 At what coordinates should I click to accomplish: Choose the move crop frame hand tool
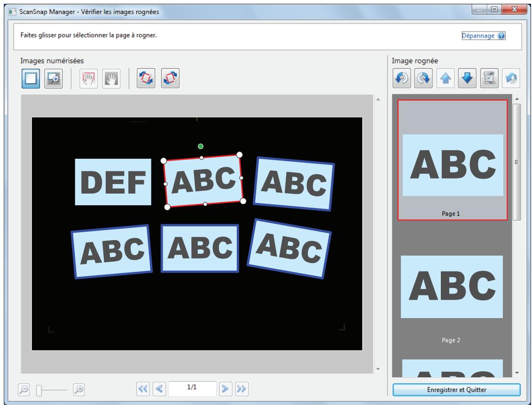[x=88, y=78]
